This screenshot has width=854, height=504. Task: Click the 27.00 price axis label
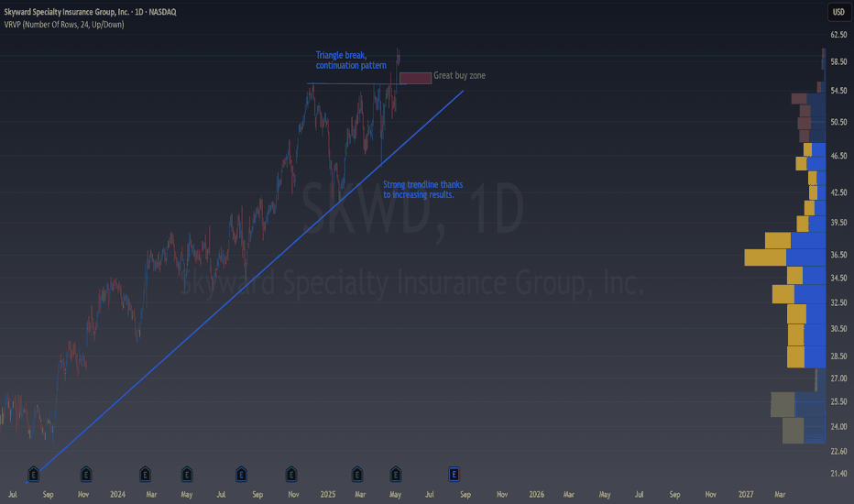(838, 378)
